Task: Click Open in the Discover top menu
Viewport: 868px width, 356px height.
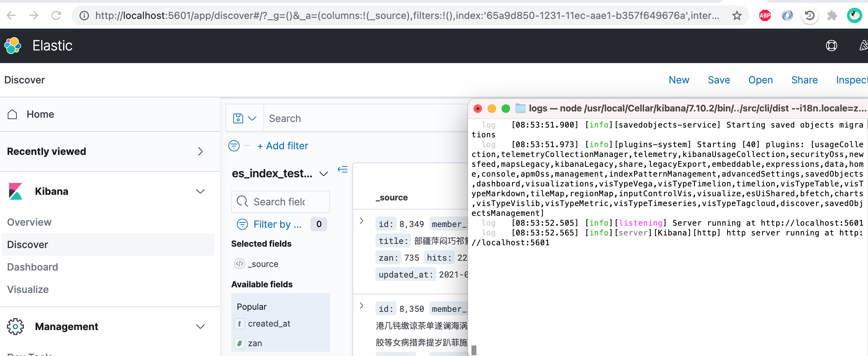Action: pos(760,80)
